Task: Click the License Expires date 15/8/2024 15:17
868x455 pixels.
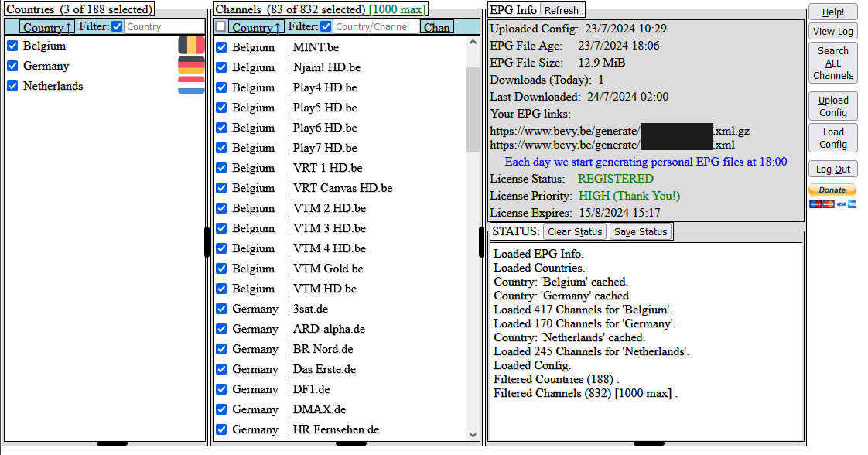Action: click(x=620, y=213)
